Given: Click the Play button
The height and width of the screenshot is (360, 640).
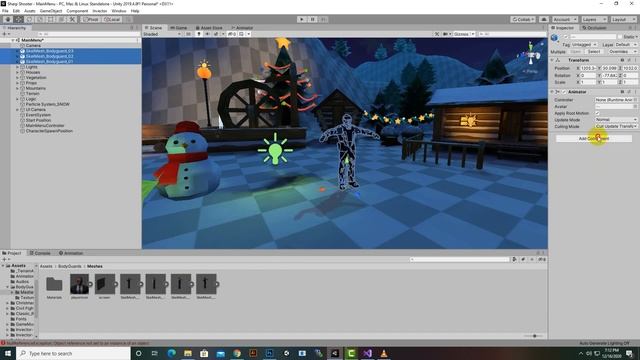Looking at the screenshot, I should [302, 19].
